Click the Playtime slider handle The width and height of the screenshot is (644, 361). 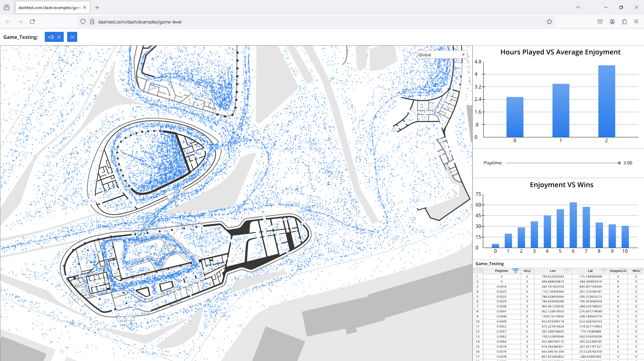619,163
